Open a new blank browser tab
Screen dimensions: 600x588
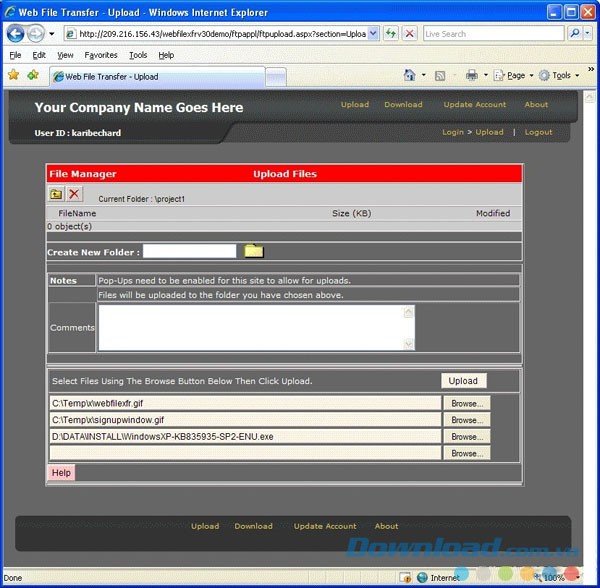[x=276, y=77]
